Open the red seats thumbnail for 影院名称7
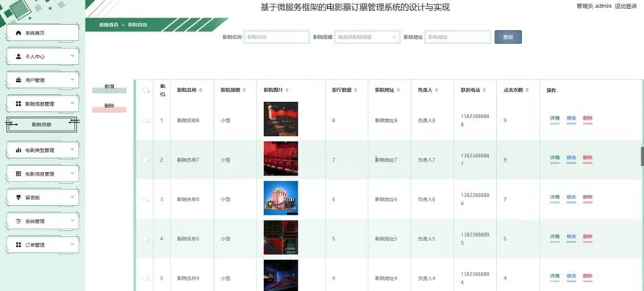The width and height of the screenshot is (644, 291). [x=281, y=159]
